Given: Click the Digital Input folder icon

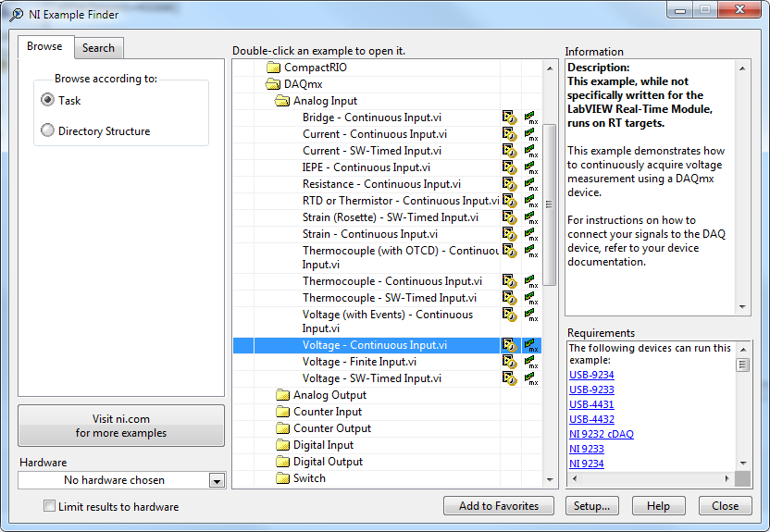Looking at the screenshot, I should click(x=283, y=445).
